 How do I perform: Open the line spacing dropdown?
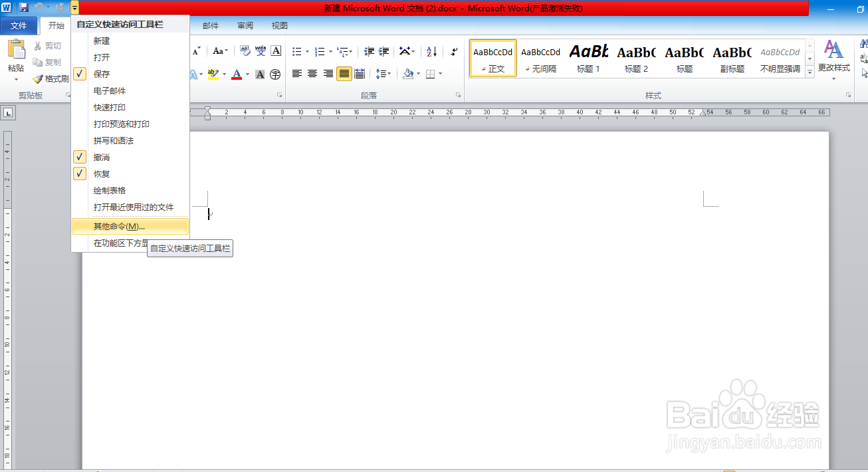click(x=383, y=74)
